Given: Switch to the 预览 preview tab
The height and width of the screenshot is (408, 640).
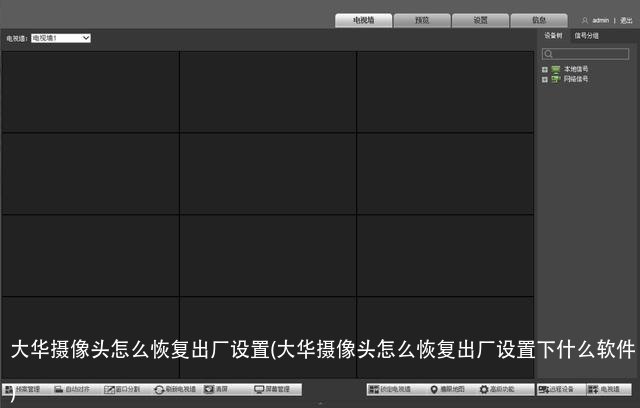Looking at the screenshot, I should point(422,20).
